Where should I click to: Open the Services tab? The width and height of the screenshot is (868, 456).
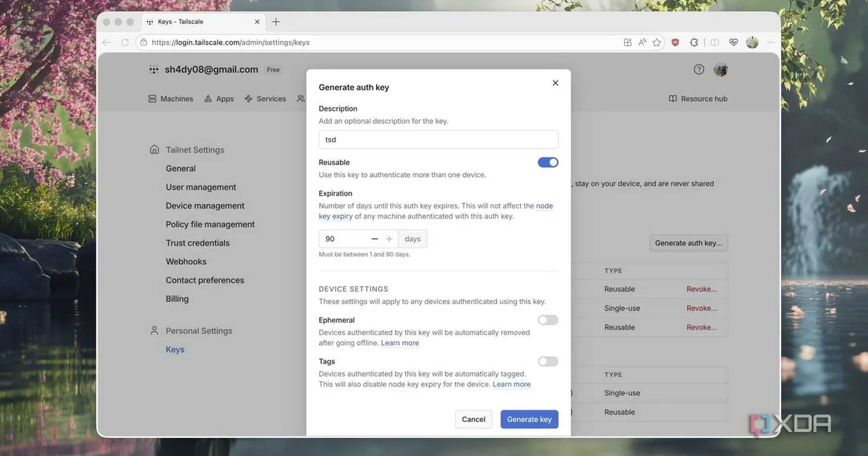coord(265,98)
